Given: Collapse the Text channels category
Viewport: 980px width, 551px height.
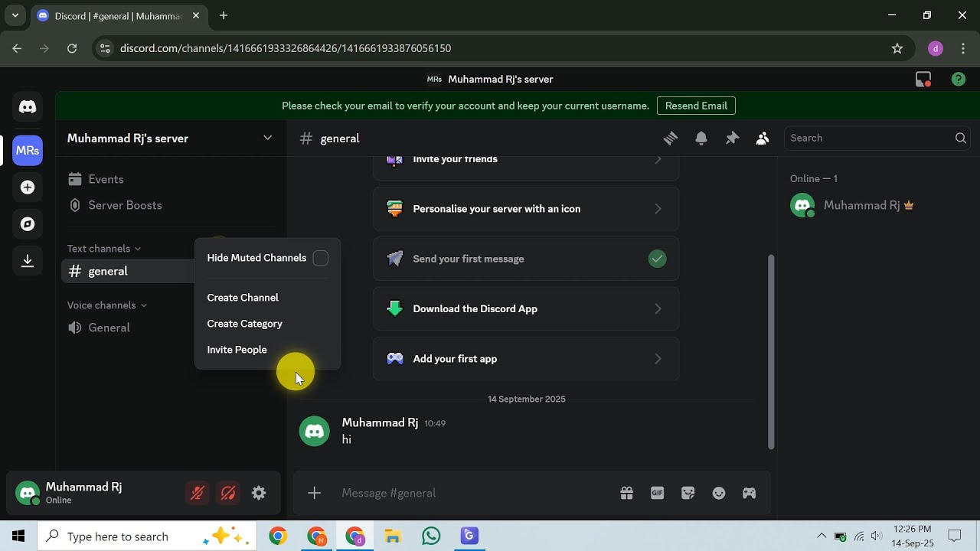Looking at the screenshot, I should [x=104, y=248].
